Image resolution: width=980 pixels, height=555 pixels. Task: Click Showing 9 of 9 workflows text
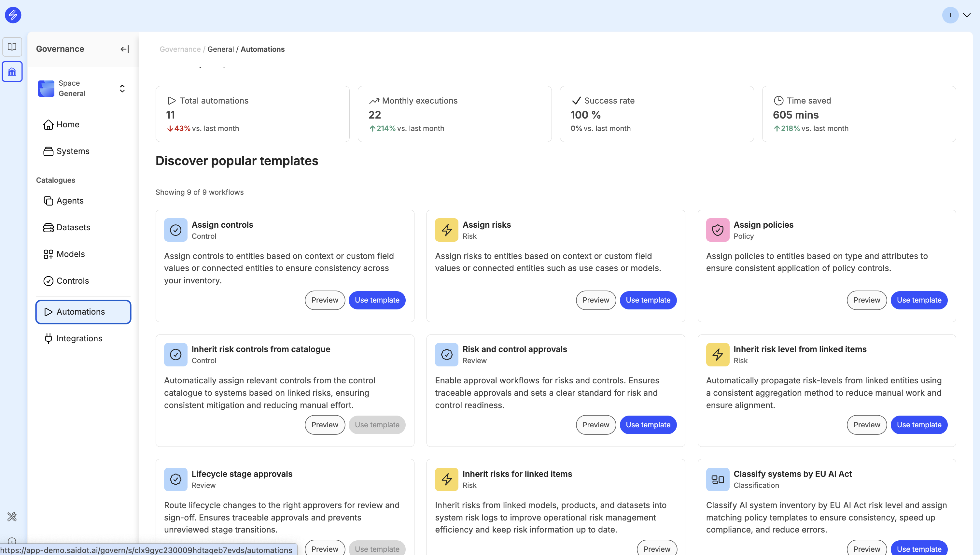point(200,192)
